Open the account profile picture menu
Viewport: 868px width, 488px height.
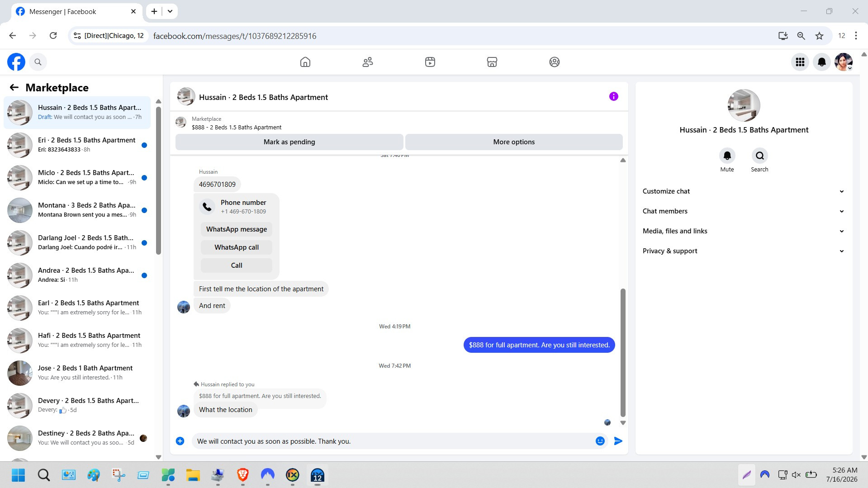coord(844,62)
